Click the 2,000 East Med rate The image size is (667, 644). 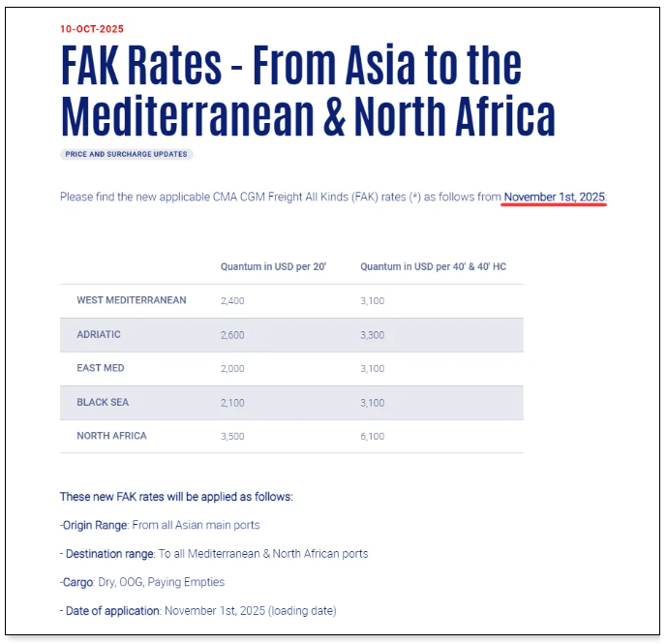pos(232,369)
